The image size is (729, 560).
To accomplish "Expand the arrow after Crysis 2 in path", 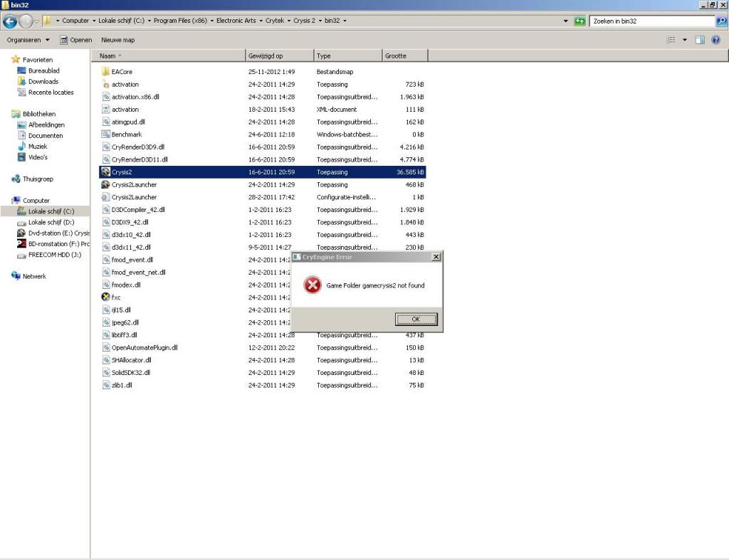I will [x=320, y=21].
